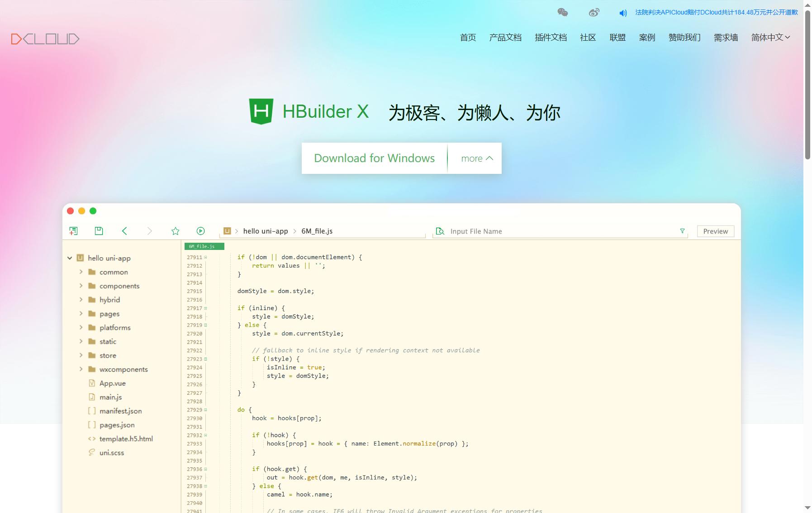Click the save file toolbar icon
This screenshot has width=812, height=513.
pos(99,231)
